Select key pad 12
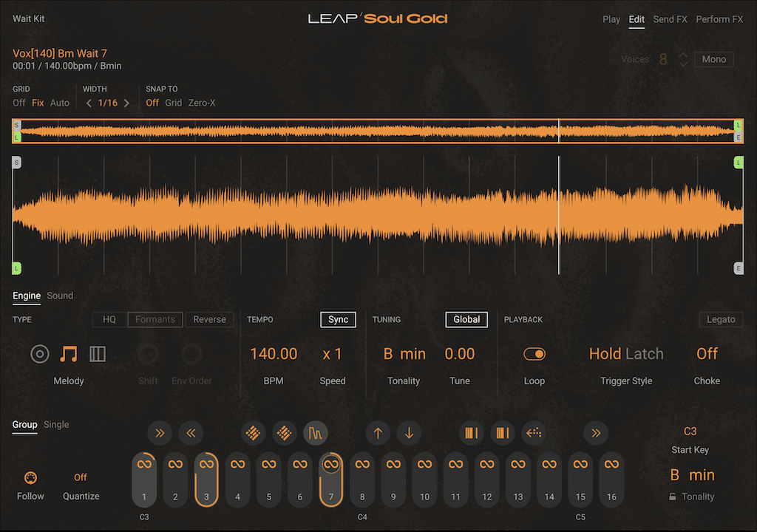 pos(486,480)
